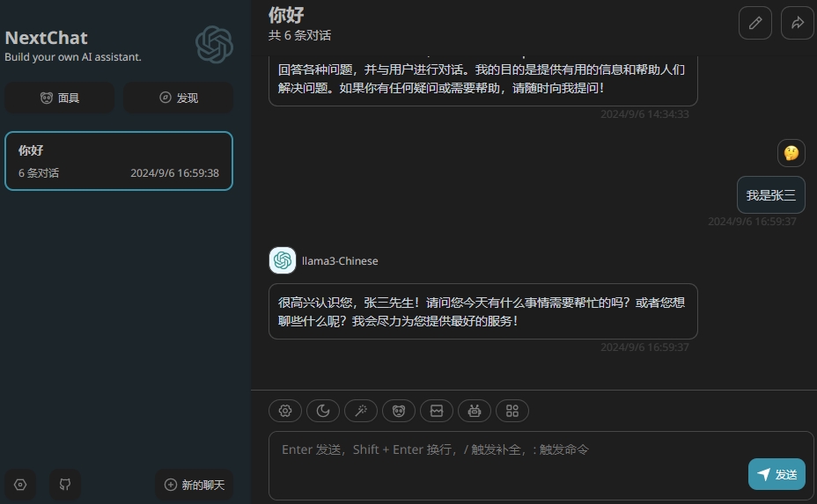This screenshot has width=817, height=504.
Task: Click the 发现 (Discover) button
Action: [x=178, y=98]
